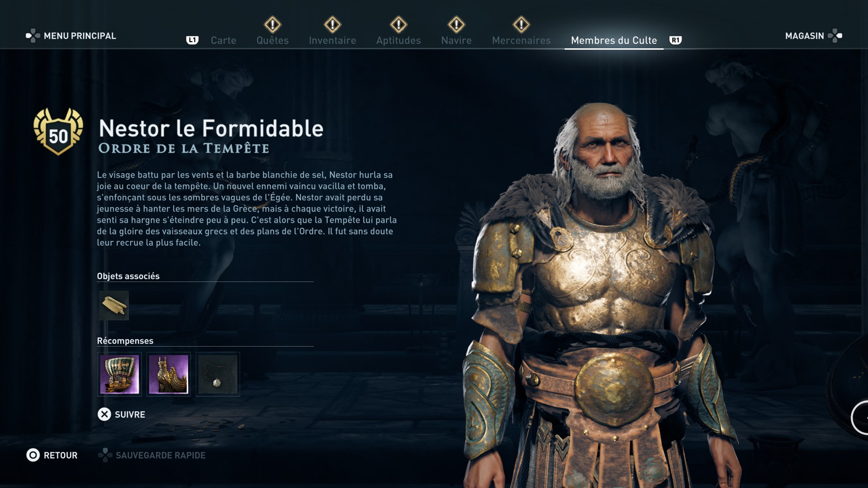Click the alert icon above Inventaire
Screen dimensions: 868x488
[x=332, y=24]
